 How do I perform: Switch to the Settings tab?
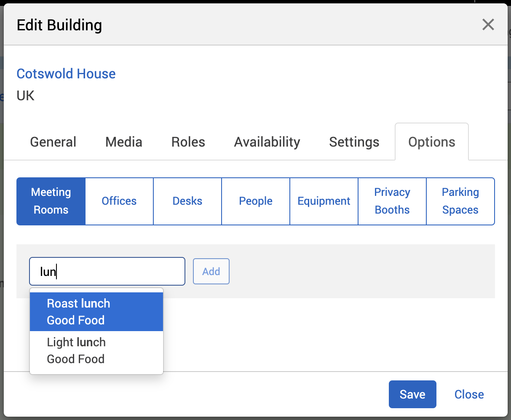354,142
